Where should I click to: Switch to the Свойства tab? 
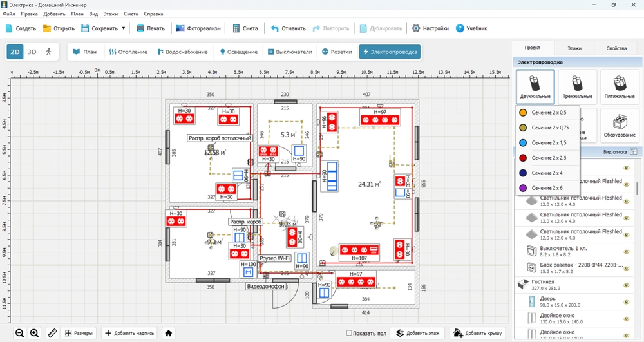616,48
